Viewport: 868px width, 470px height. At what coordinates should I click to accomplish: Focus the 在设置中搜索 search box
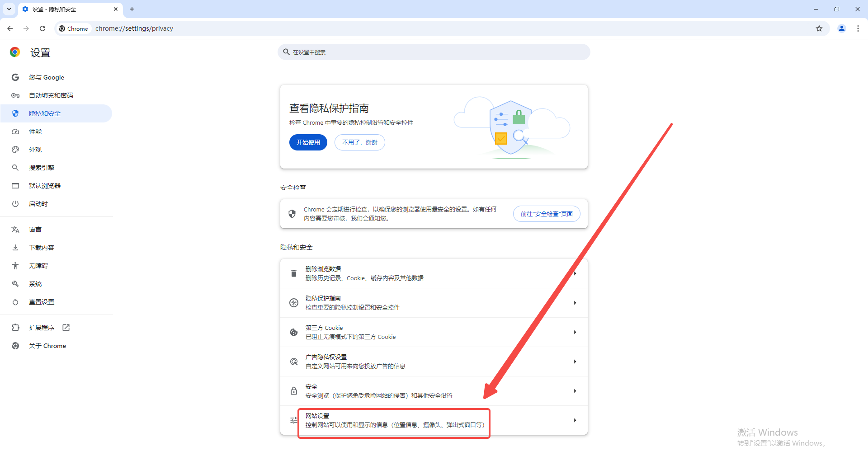(434, 52)
